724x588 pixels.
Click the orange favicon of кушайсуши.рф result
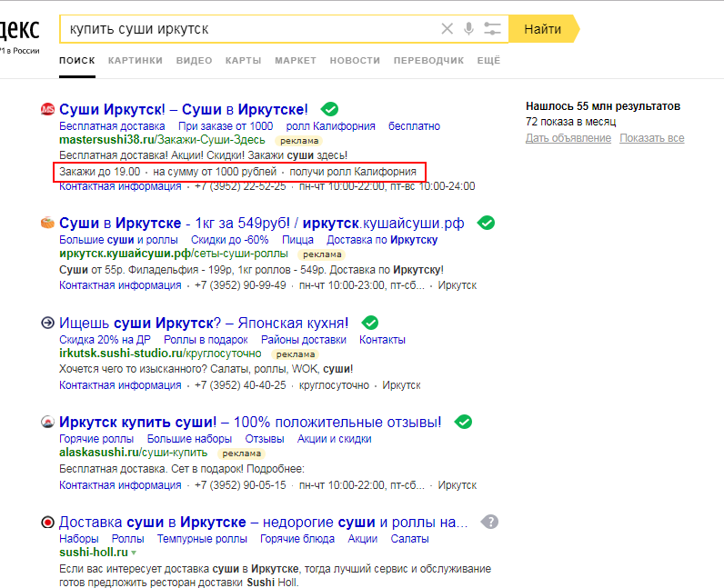pos(47,223)
